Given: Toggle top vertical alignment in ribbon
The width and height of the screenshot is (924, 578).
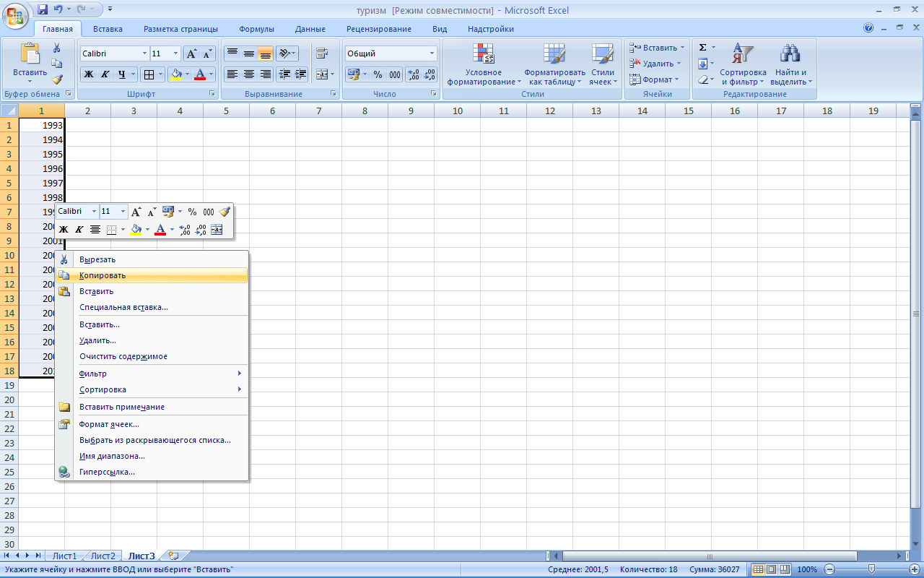Looking at the screenshot, I should click(232, 53).
